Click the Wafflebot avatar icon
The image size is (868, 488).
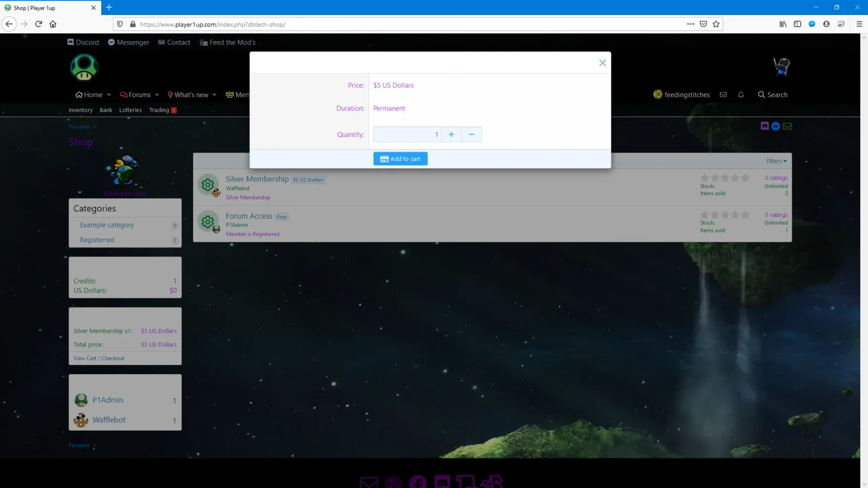81,420
